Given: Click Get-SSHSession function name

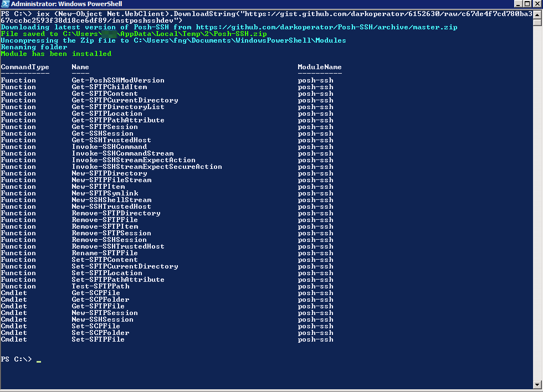Looking at the screenshot, I should (x=103, y=133).
